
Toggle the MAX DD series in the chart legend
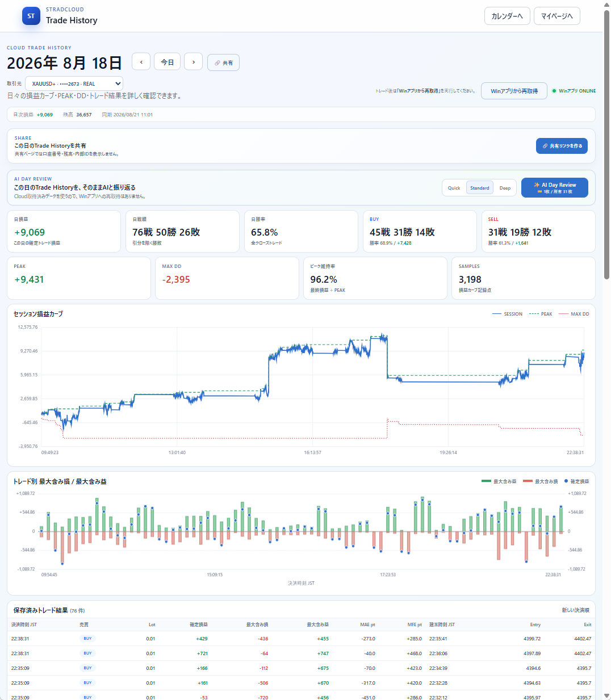pos(574,314)
